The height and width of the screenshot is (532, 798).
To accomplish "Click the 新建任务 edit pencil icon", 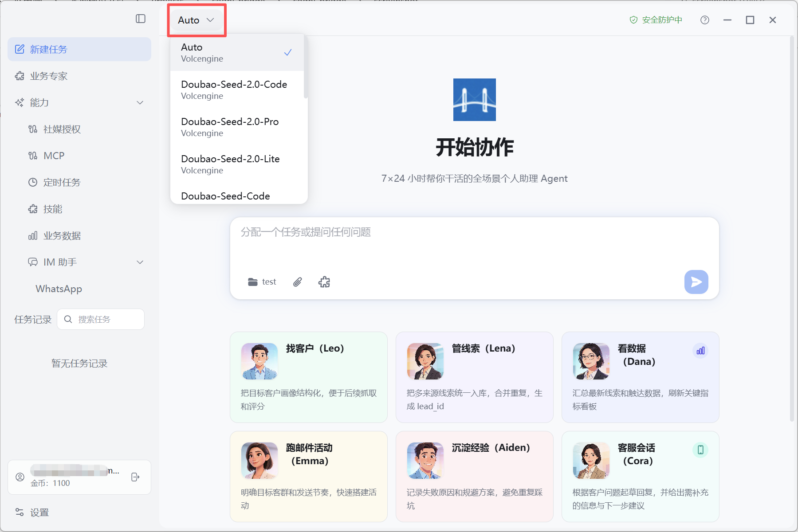I will coord(20,49).
